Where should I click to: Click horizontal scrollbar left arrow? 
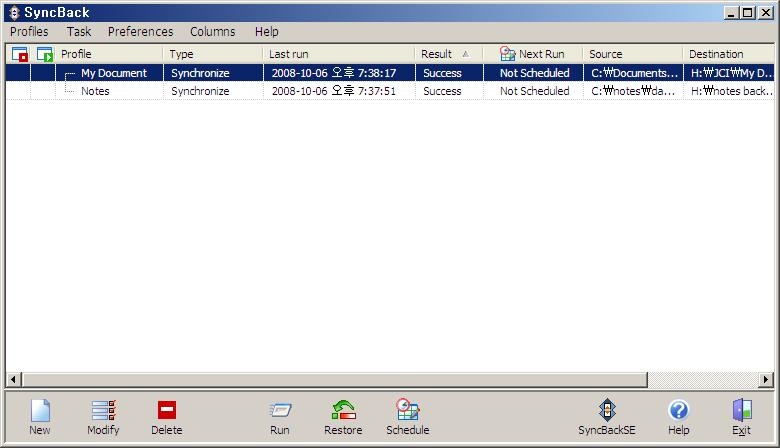point(13,379)
